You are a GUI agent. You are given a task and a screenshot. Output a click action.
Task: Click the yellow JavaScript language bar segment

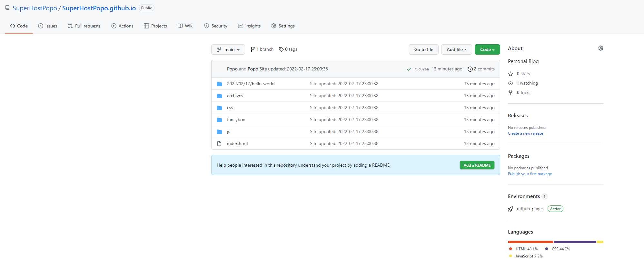coord(600,242)
